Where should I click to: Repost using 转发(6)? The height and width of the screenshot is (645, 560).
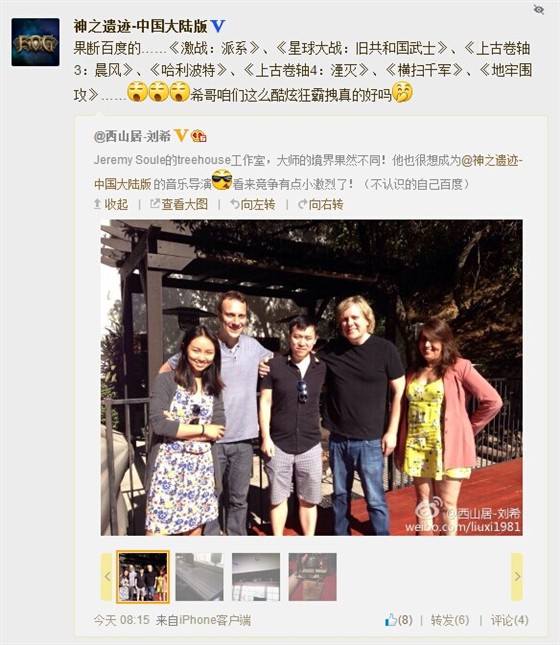tap(450, 620)
